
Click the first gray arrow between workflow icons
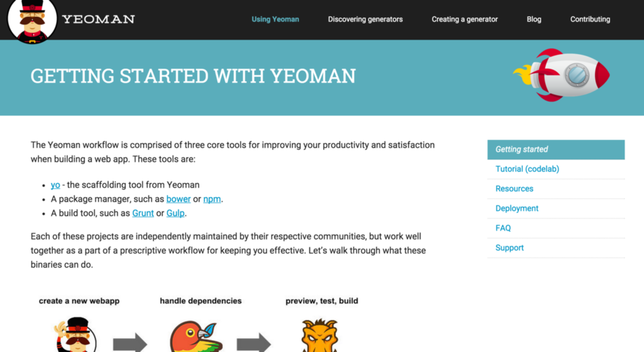pyautogui.click(x=130, y=343)
